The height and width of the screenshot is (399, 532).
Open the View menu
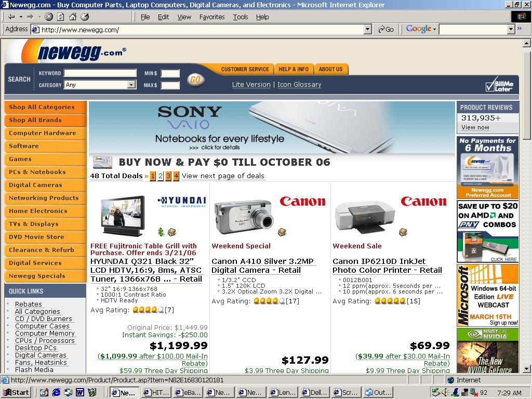pyautogui.click(x=184, y=17)
